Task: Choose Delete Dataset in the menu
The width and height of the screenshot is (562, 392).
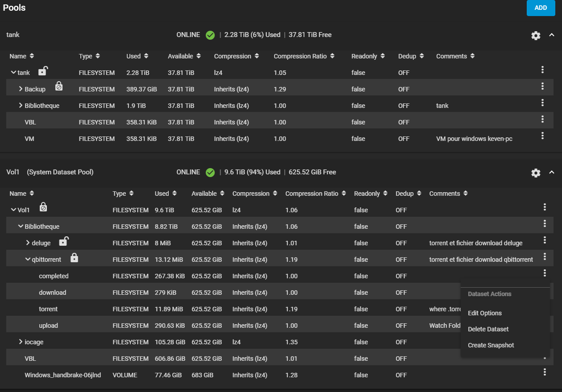Action: point(488,329)
